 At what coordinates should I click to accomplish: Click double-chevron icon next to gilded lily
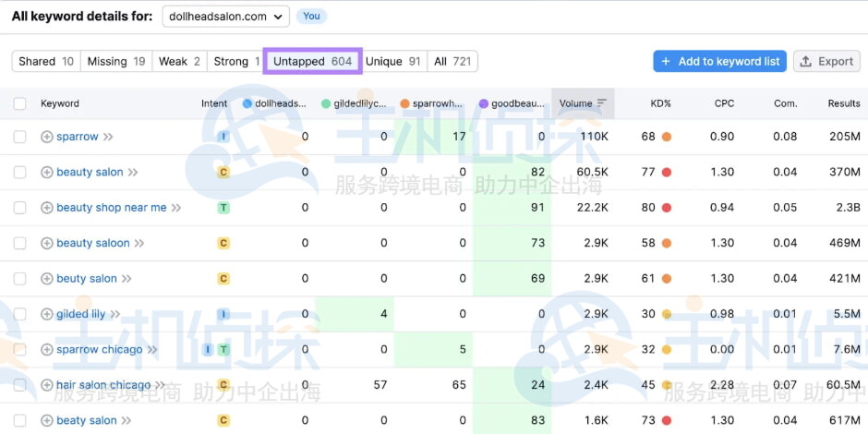point(116,314)
